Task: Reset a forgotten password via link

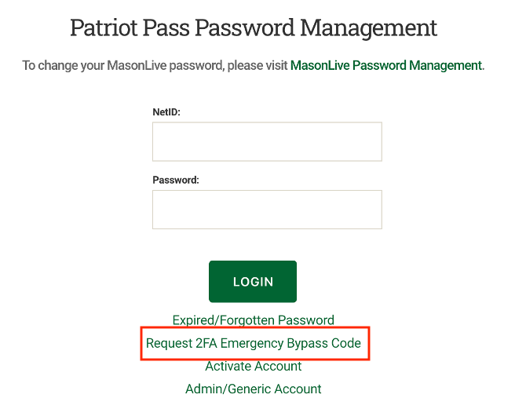Action: [x=253, y=320]
